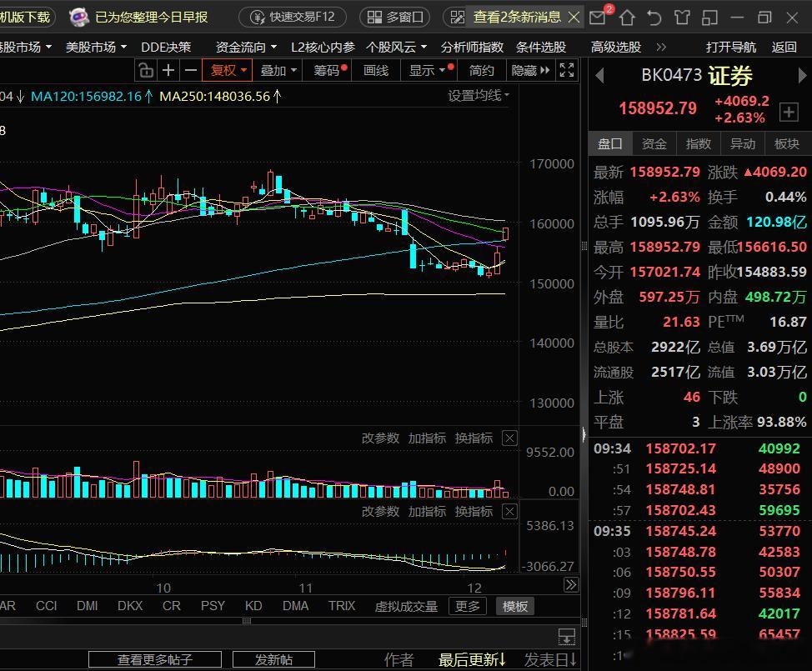Viewport: 812px width, 671px height.
Task: Open 高级选股 menu
Action: (x=616, y=48)
